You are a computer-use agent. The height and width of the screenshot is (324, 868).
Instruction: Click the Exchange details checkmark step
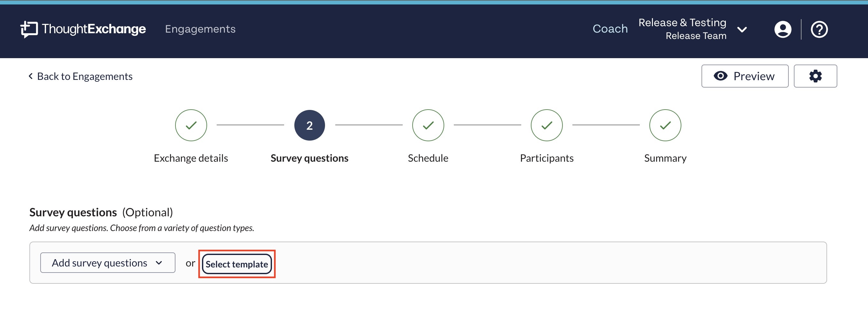pos(191,125)
